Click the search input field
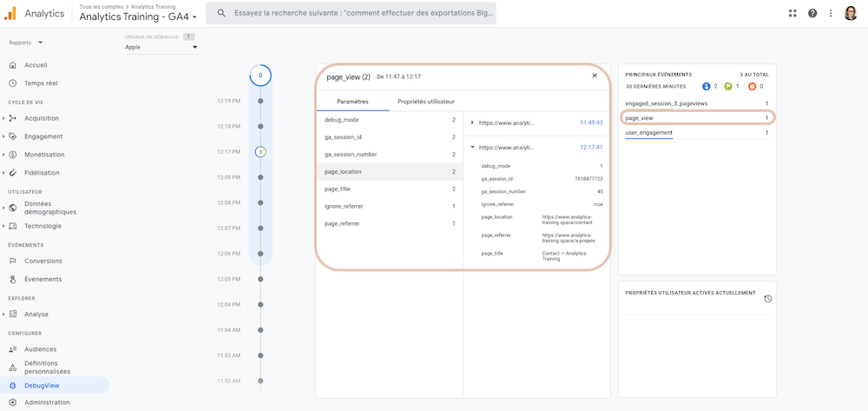868x411 pixels. [x=351, y=13]
